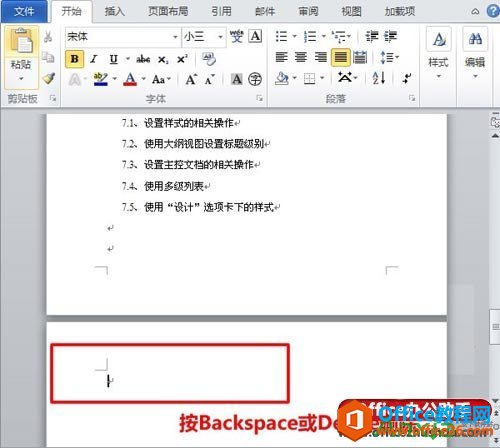Screen dimensions: 500x448
Task: Click the Clear Formatting eraser icon
Action: [209, 59]
